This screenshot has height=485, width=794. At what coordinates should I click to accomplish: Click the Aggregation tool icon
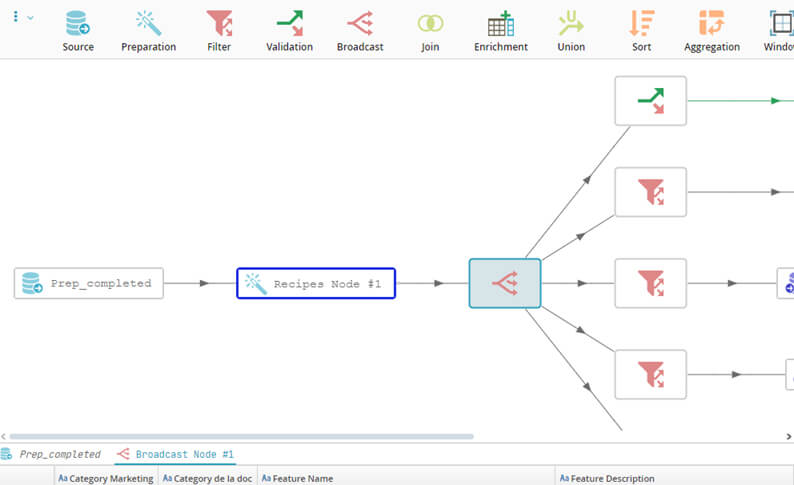tap(711, 30)
